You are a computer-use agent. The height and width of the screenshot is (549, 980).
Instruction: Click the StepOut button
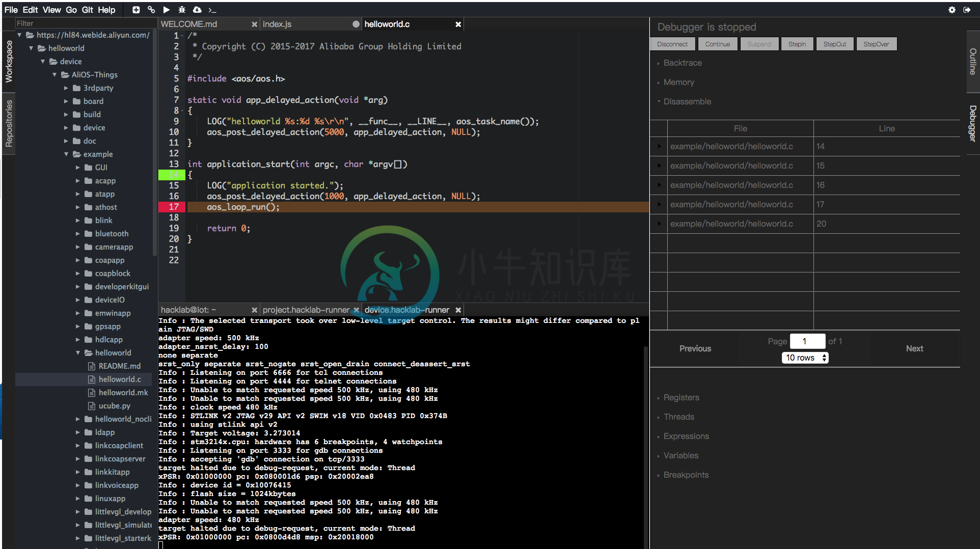point(834,44)
